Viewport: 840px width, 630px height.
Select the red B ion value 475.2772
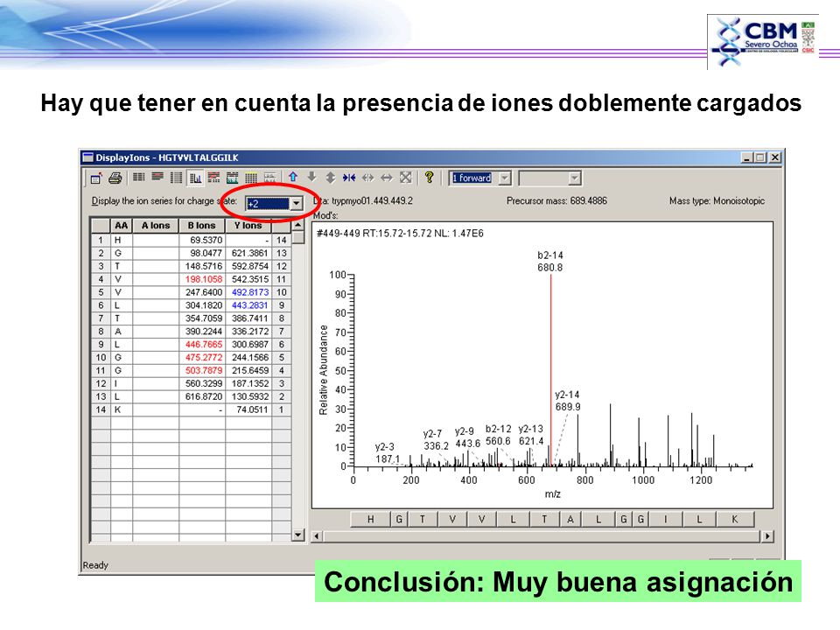[202, 357]
